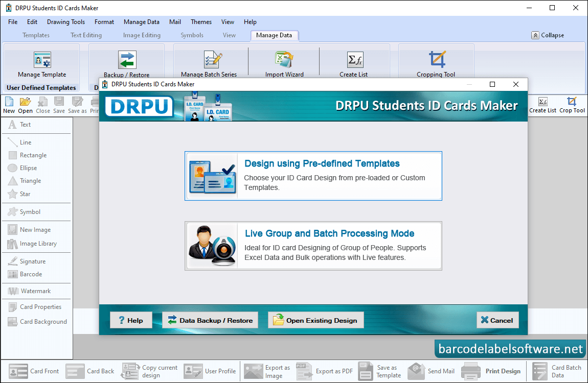Viewport: 588px width, 383px height.
Task: Open the Manage Data menu
Action: (141, 22)
